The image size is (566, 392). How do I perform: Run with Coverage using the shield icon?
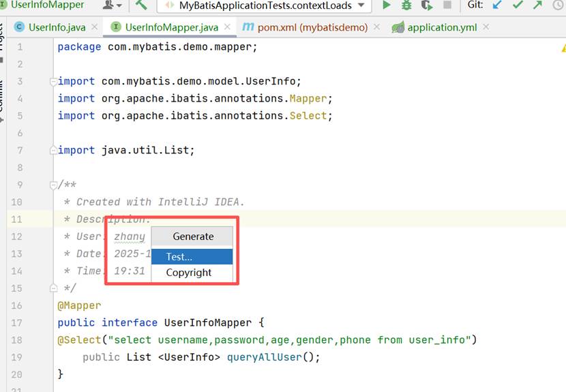coord(427,5)
